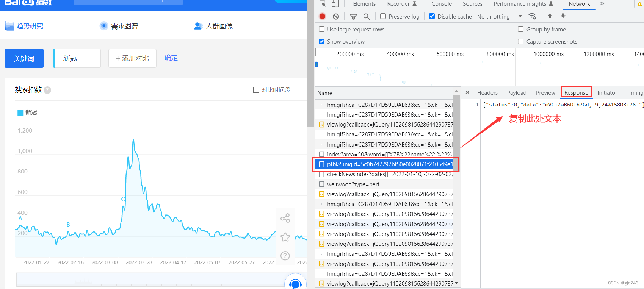Select the index?area=50&word request row
644x289 pixels.
pos(384,154)
